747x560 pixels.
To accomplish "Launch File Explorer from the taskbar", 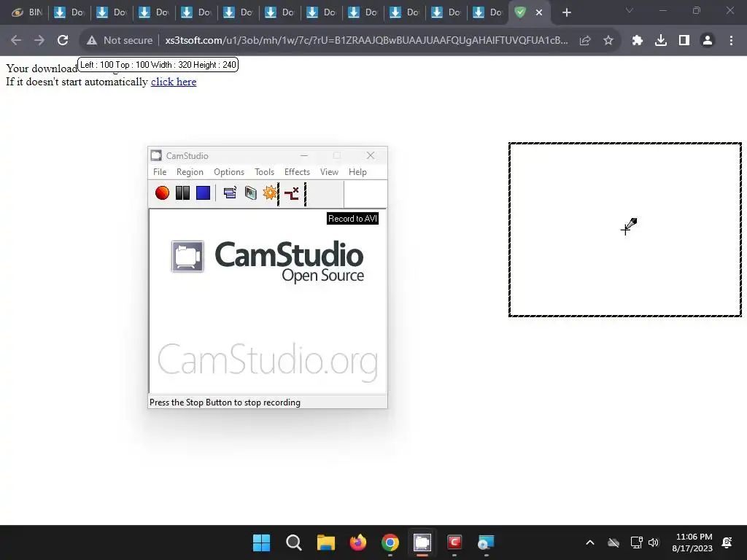I will (326, 542).
